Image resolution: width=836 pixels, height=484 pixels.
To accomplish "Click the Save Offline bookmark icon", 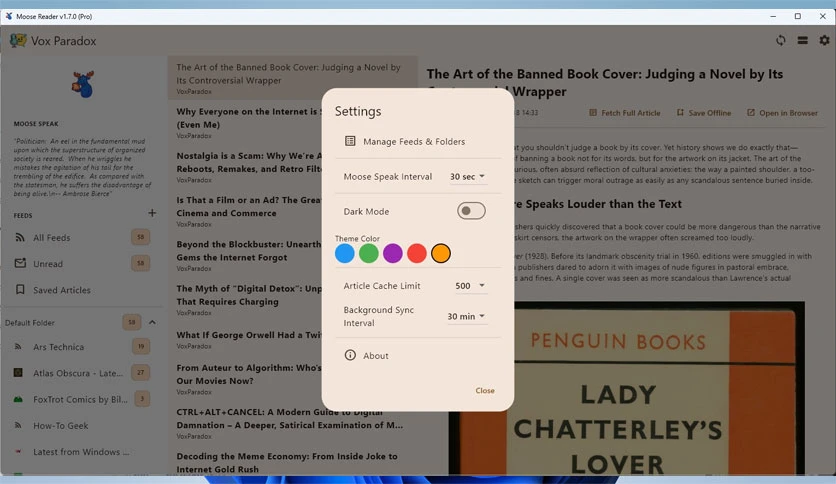I will tap(680, 112).
